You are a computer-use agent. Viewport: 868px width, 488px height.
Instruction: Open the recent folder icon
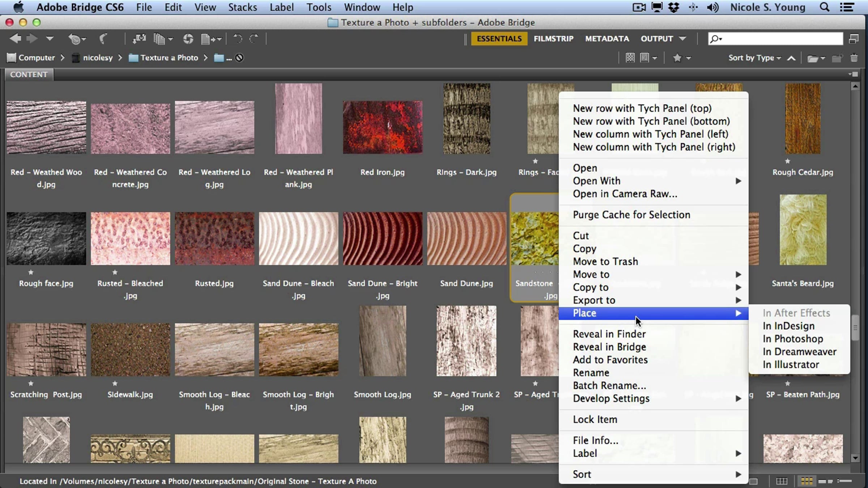816,58
